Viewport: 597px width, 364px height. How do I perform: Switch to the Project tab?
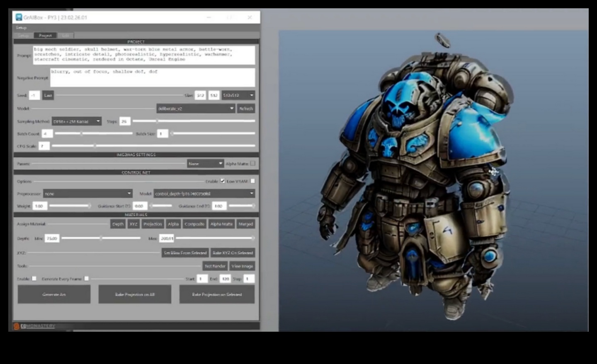point(45,35)
